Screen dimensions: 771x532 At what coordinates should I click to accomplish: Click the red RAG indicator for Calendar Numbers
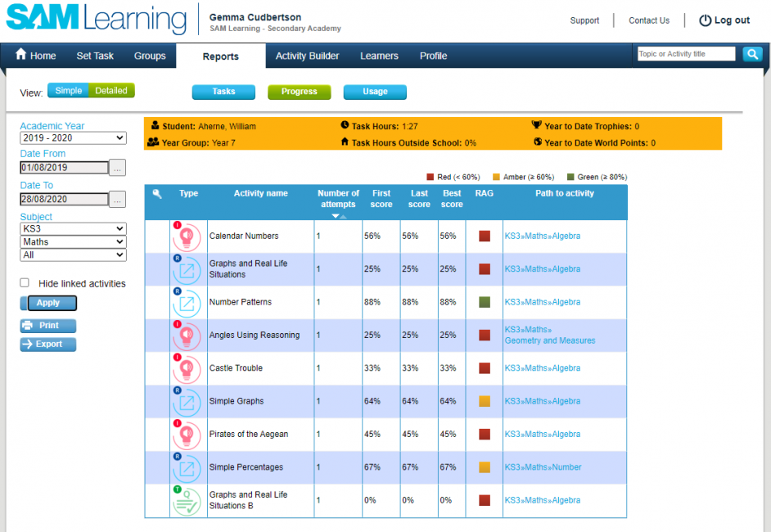pos(483,237)
